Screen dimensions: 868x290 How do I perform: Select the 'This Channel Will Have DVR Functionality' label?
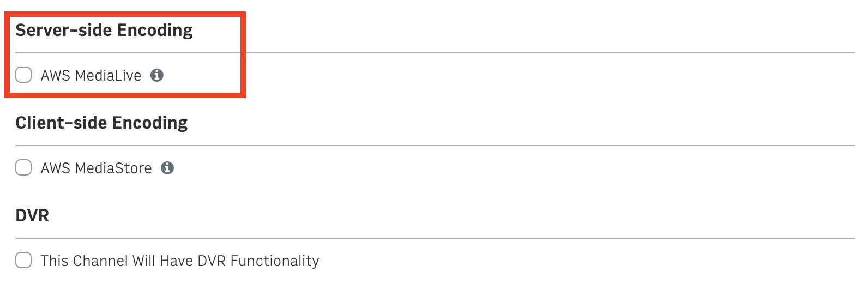click(180, 261)
